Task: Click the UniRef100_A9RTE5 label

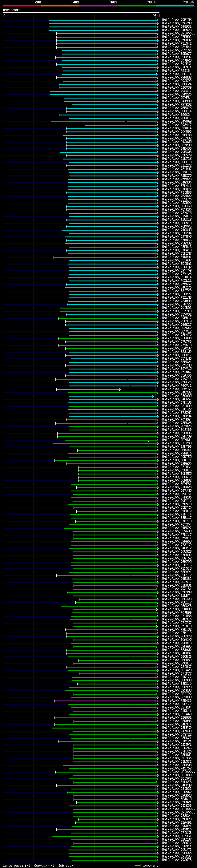Action: (176, 457)
